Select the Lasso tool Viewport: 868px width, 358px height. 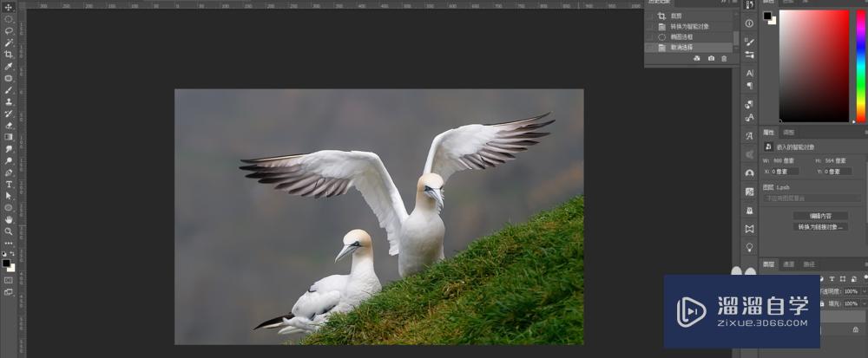tap(9, 31)
